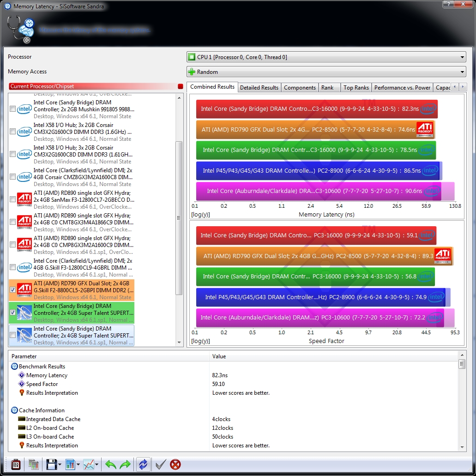Screen dimensions: 476x476
Task: Check the RD890 CMP8GX3M2A1600C9 entry
Action: pyautogui.click(x=12, y=244)
